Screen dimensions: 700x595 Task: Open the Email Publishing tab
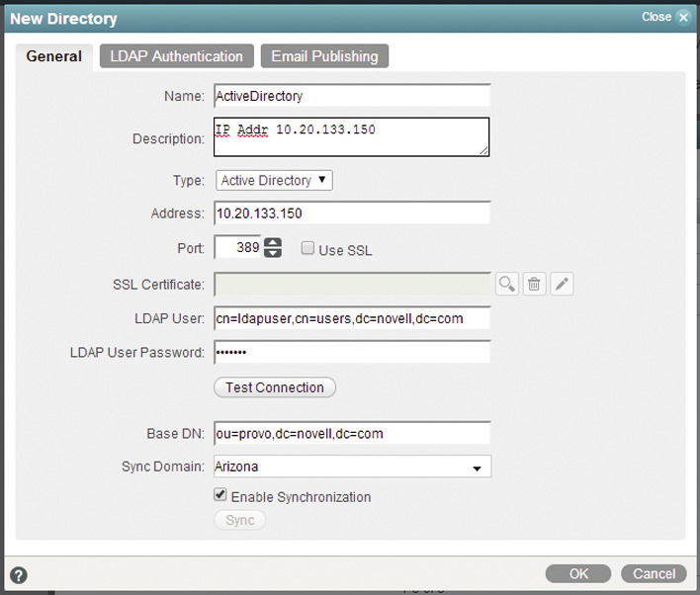pyautogui.click(x=324, y=56)
